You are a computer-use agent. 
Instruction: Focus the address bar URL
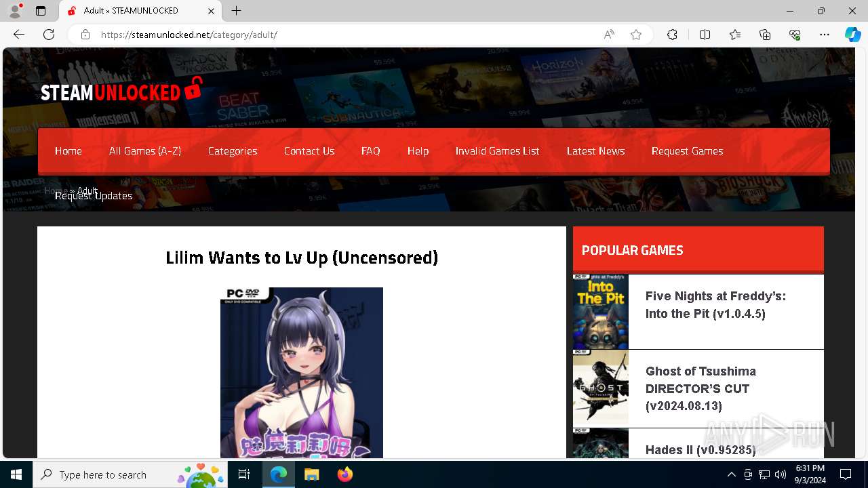pos(189,35)
